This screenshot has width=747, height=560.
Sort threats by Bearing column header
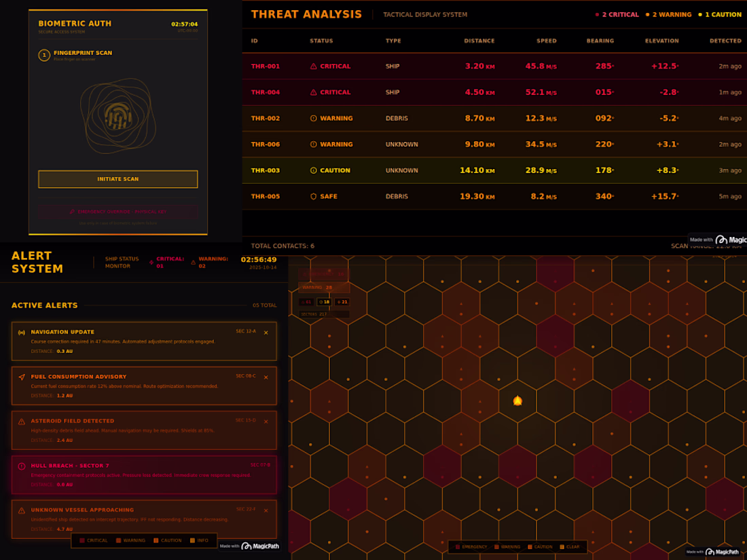point(600,41)
